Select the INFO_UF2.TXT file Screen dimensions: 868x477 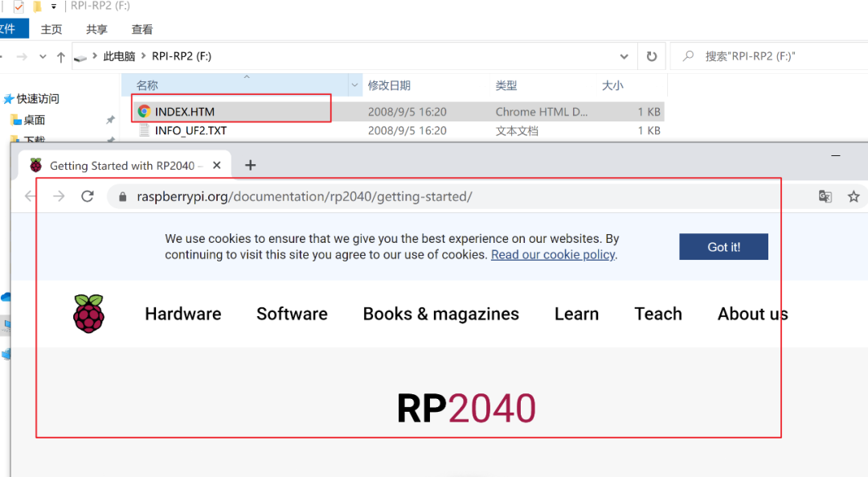[190, 131]
